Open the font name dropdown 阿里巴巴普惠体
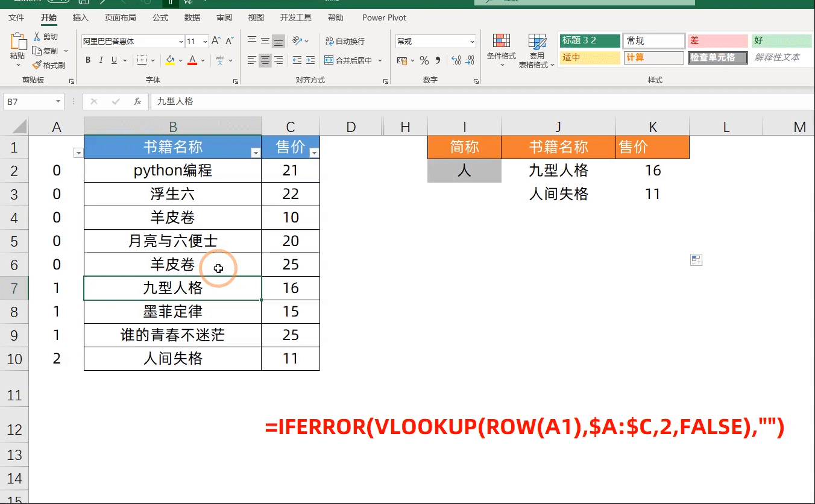Image resolution: width=815 pixels, height=504 pixels. (x=181, y=42)
